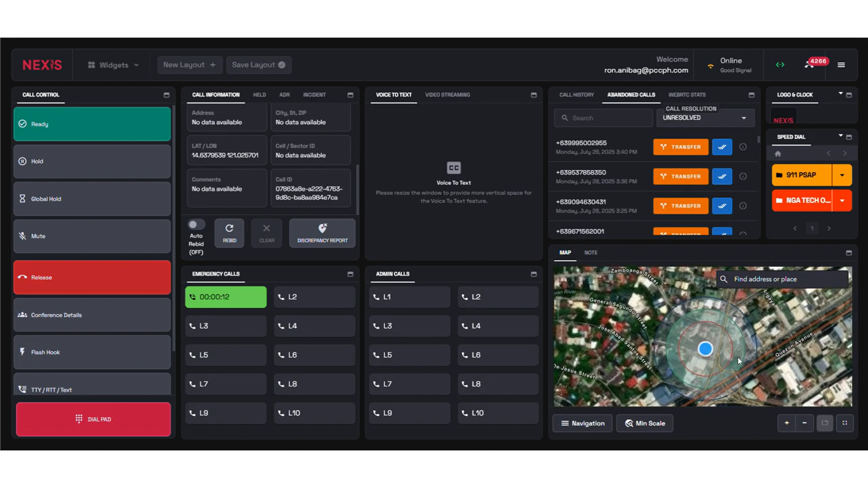Select active emergency call 00:00:12

click(226, 297)
